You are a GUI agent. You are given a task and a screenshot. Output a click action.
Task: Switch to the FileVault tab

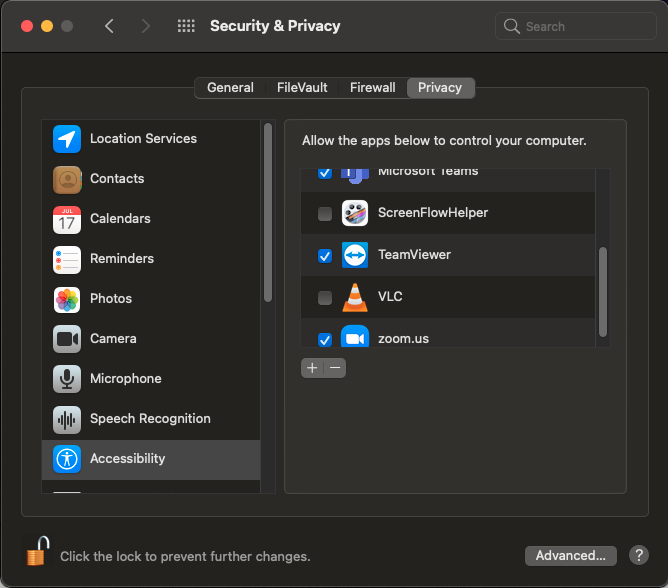302,88
